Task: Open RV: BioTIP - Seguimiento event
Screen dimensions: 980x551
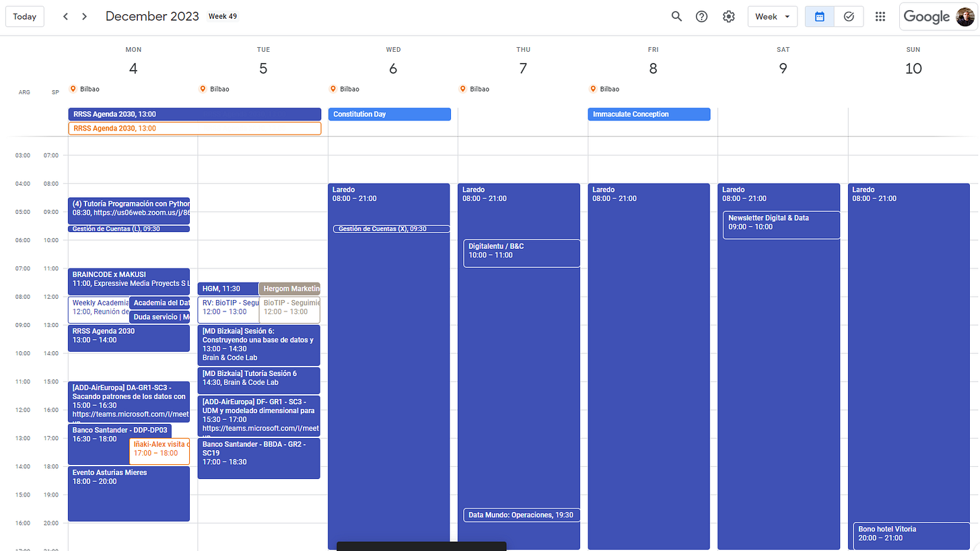Action: pyautogui.click(x=228, y=309)
